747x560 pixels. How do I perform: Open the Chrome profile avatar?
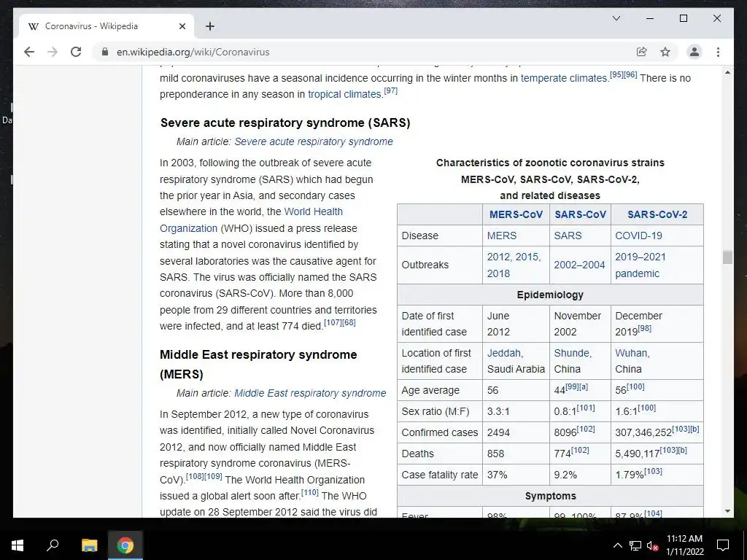694,52
